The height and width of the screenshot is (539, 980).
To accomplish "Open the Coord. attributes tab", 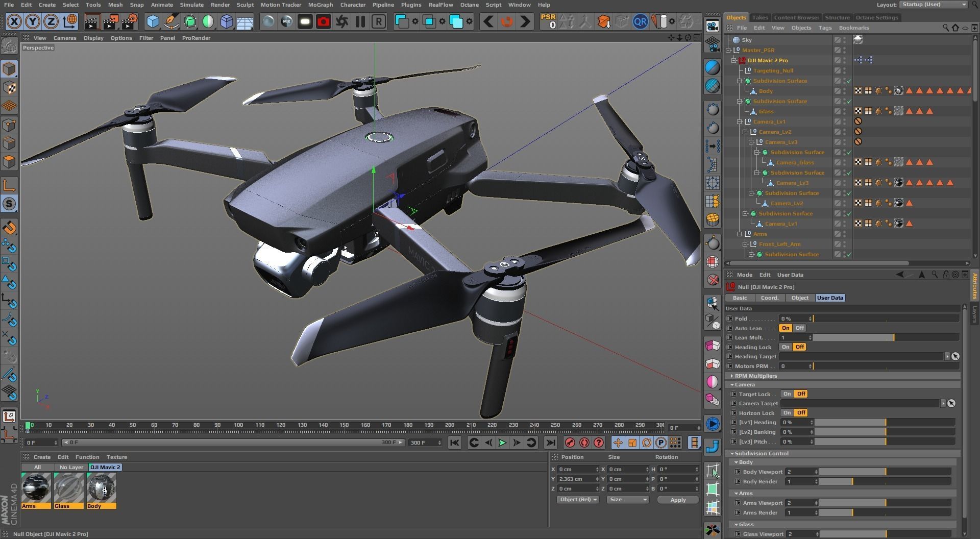I will pyautogui.click(x=770, y=298).
